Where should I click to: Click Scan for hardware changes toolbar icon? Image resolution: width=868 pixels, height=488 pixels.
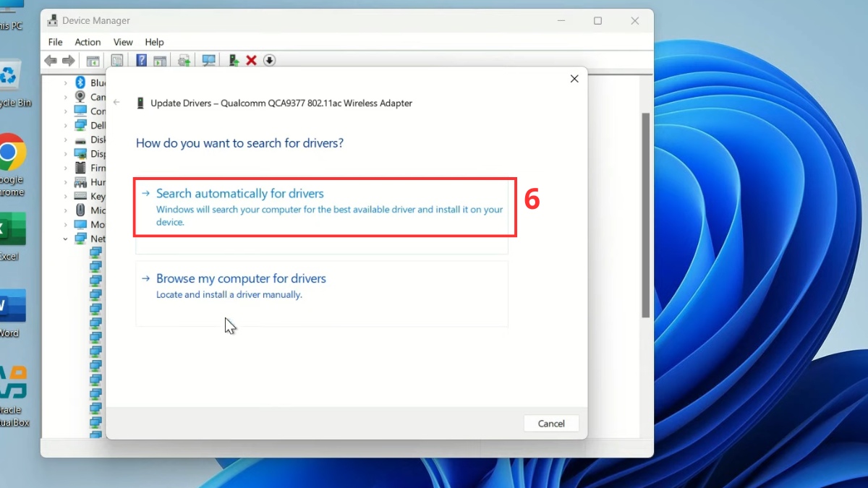(209, 61)
